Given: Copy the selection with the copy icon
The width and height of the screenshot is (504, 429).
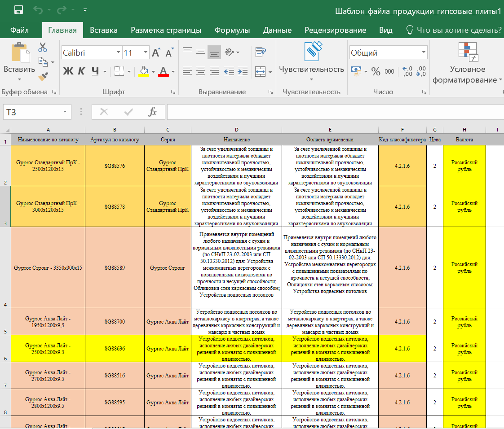Looking at the screenshot, I should point(43,61).
